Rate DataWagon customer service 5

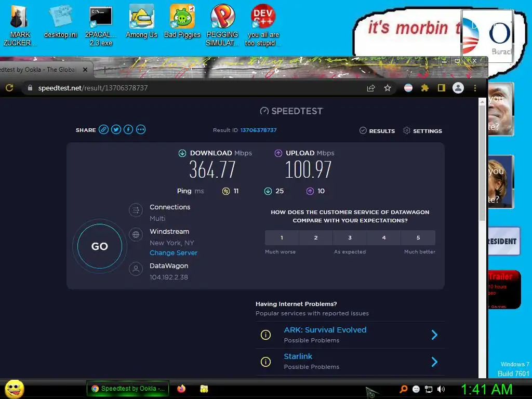(x=418, y=237)
